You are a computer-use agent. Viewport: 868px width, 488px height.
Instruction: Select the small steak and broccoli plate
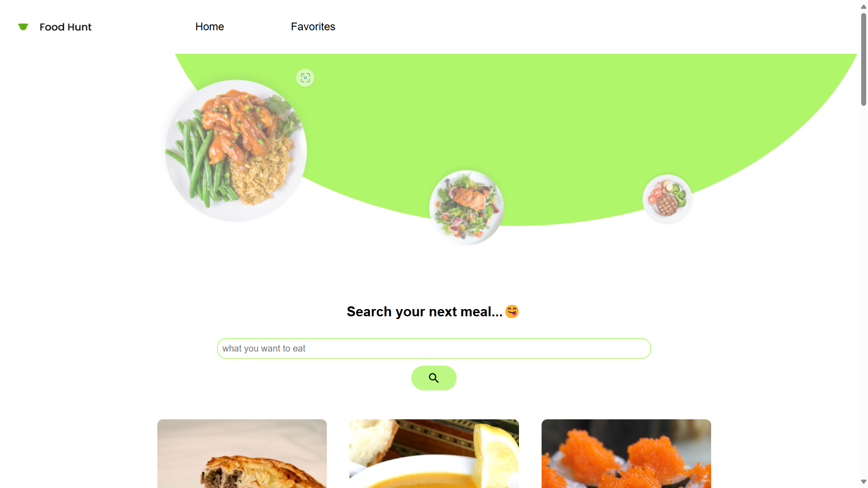click(x=667, y=199)
